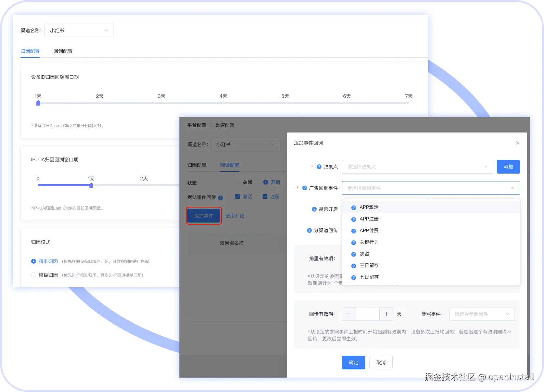Click help icon of 次留 option
Screen dimensions: 544x392
point(354,254)
